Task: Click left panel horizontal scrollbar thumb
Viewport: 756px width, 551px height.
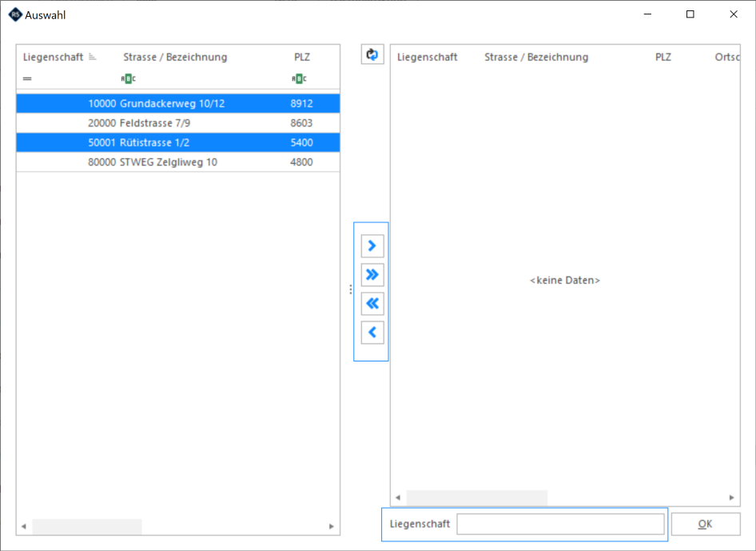Action: click(87, 526)
